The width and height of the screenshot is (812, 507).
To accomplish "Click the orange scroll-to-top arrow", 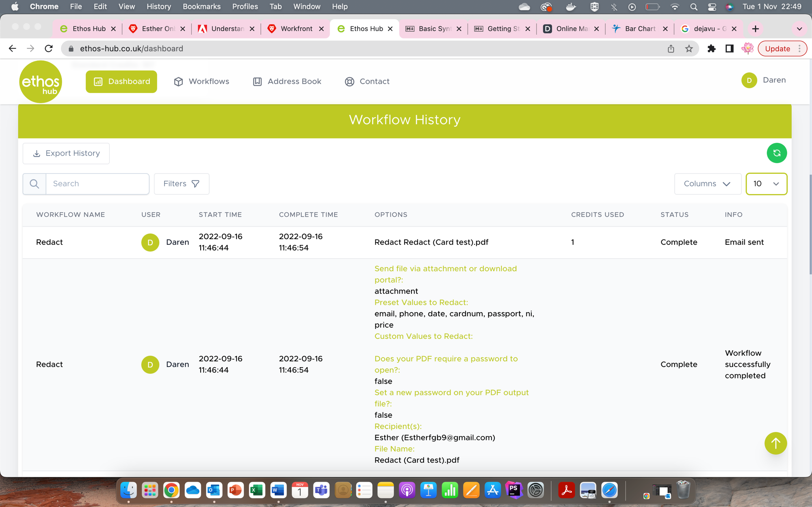I will point(775,443).
